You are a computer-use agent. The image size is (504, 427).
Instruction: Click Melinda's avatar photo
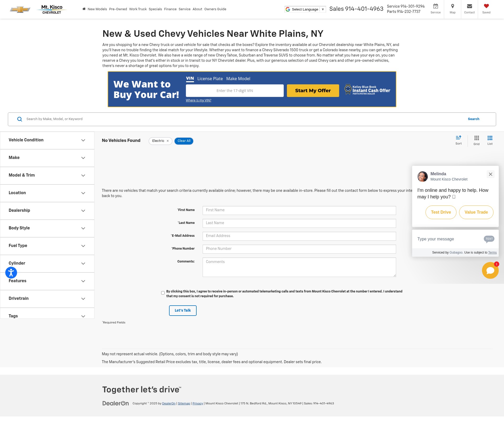(422, 177)
